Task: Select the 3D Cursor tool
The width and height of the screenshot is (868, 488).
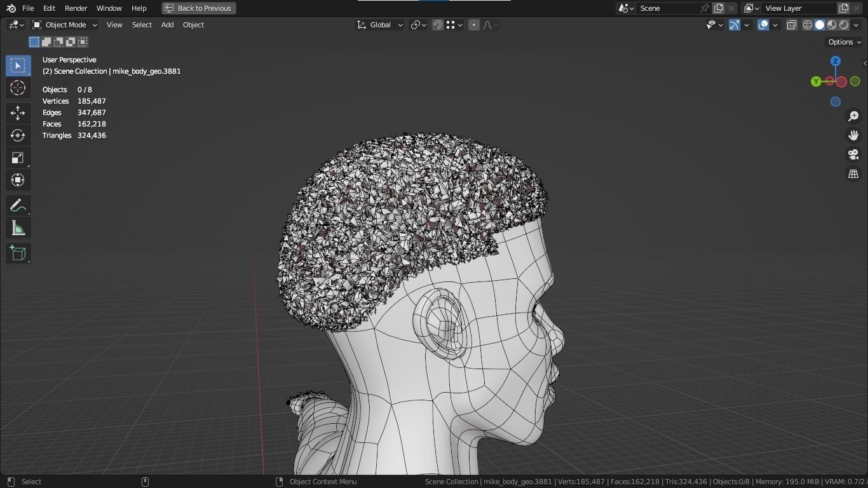Action: (18, 88)
